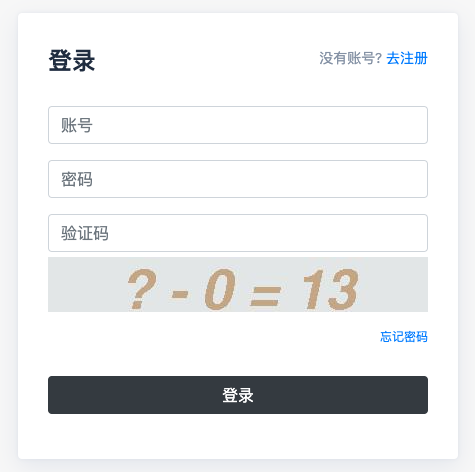The image size is (475, 472).
Task: Click the equals sign in captcha picture
Action: (265, 296)
